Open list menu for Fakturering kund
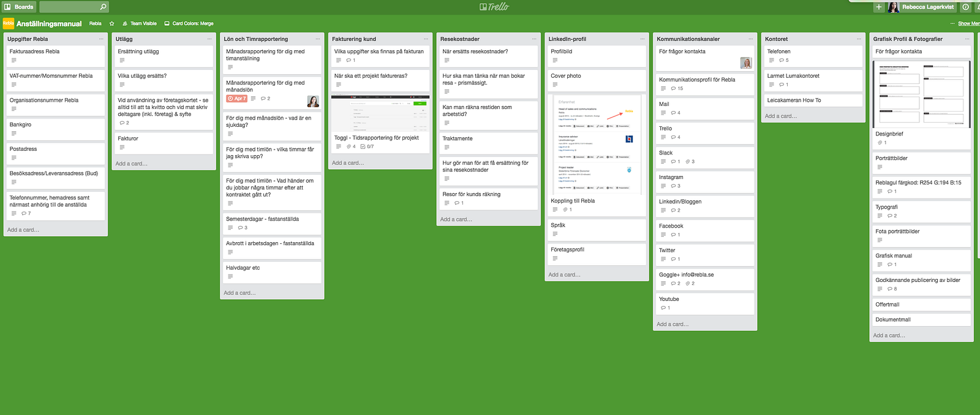Image resolution: width=980 pixels, height=415 pixels. 426,39
